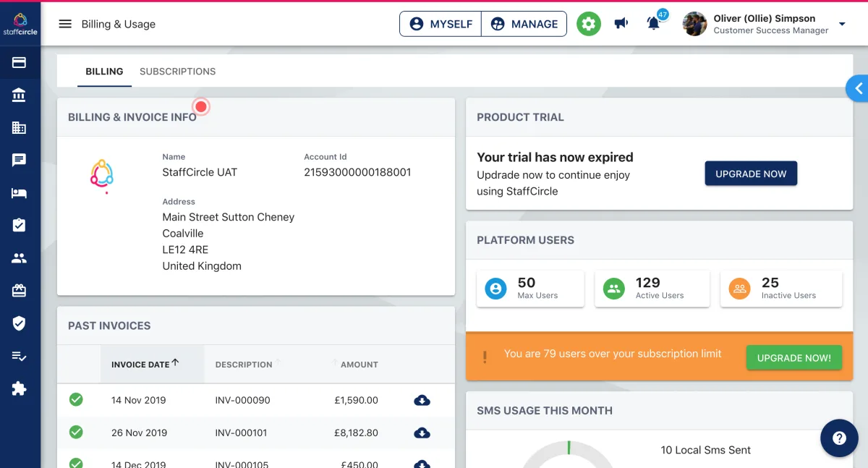The image size is (868, 468).
Task: Click the 26 Nov 2019 date
Action: point(139,433)
